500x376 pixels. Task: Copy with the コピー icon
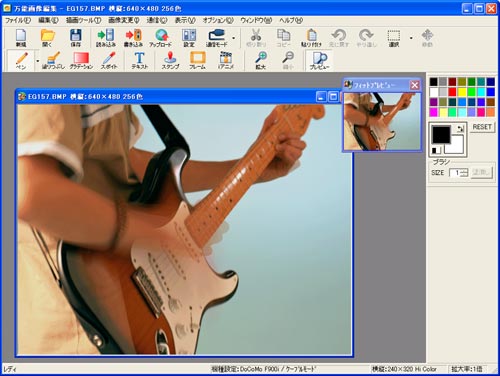click(x=283, y=38)
